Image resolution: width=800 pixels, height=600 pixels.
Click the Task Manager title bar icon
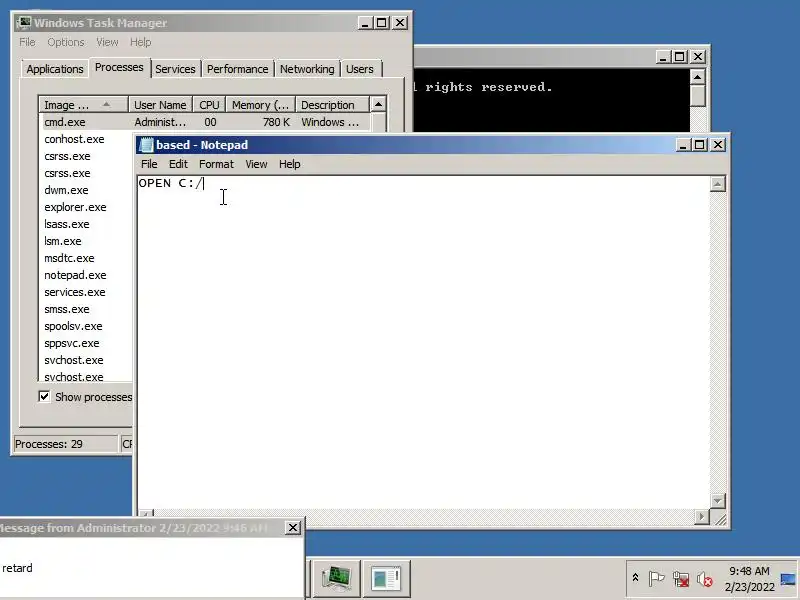coord(23,22)
